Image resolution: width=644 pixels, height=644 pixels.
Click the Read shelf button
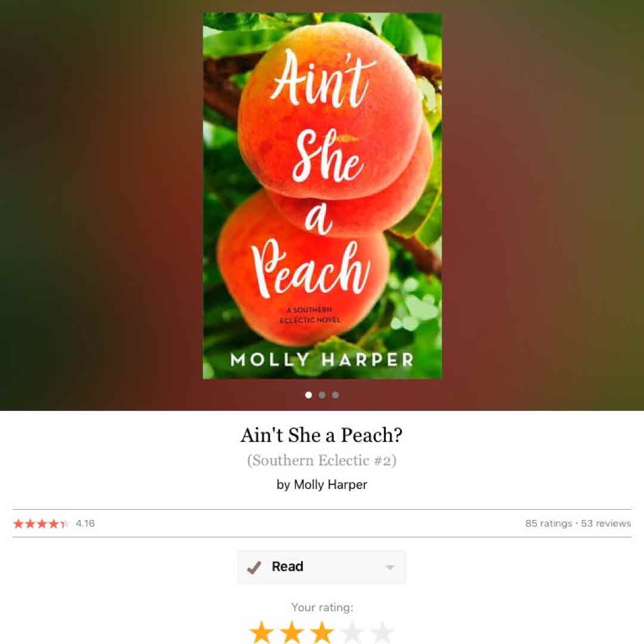tap(321, 567)
